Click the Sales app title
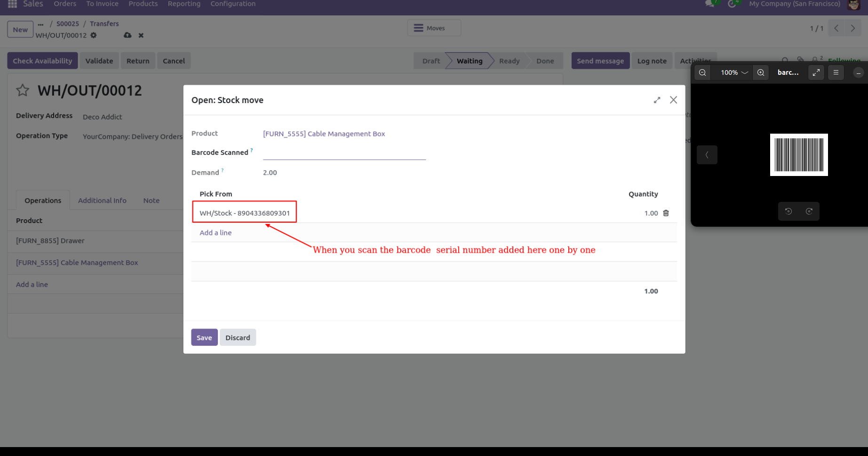Image resolution: width=868 pixels, height=456 pixels. (33, 4)
